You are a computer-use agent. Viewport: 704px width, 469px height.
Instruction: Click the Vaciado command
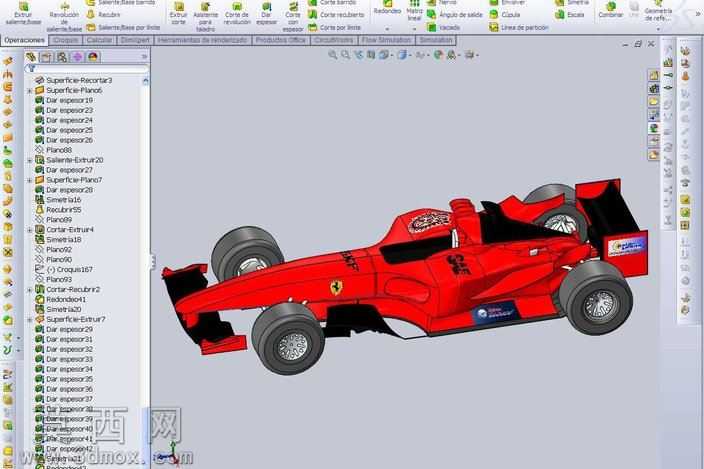[x=444, y=27]
